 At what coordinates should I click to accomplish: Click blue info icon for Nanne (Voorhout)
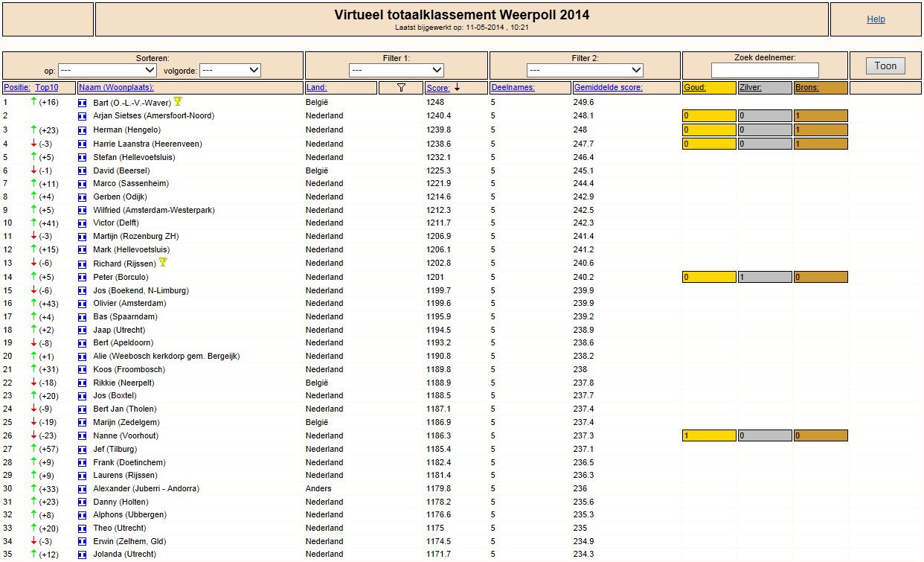[83, 436]
